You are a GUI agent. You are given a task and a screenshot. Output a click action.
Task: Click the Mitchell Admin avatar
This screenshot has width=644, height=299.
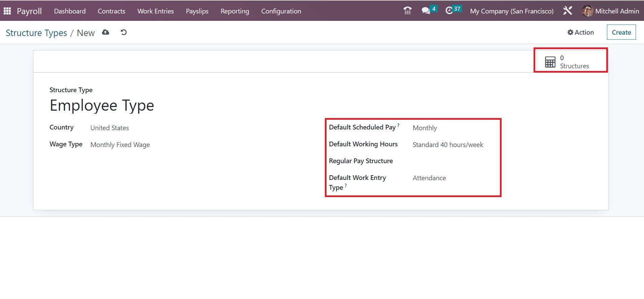pos(587,11)
